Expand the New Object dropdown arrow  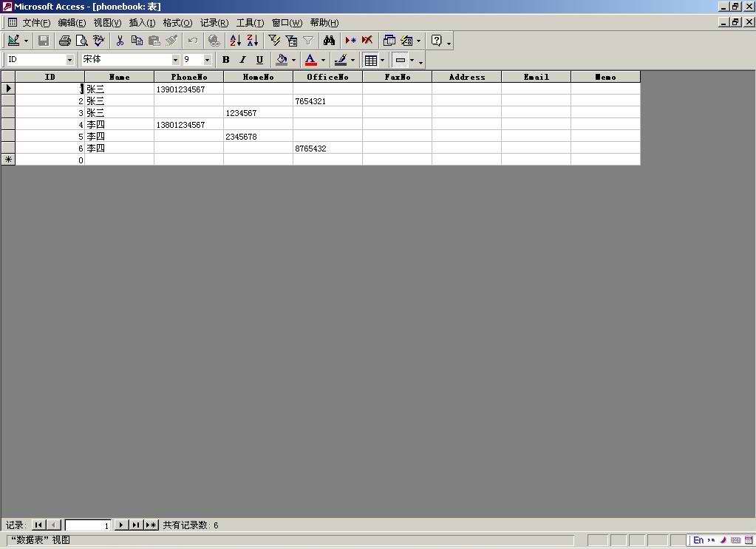pyautogui.click(x=418, y=41)
